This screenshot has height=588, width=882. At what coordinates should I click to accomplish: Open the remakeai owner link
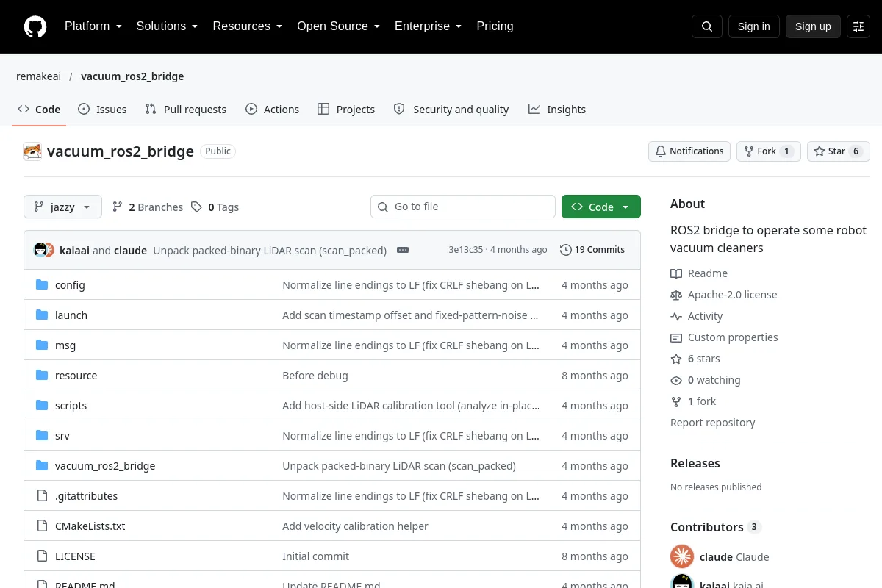point(40,76)
